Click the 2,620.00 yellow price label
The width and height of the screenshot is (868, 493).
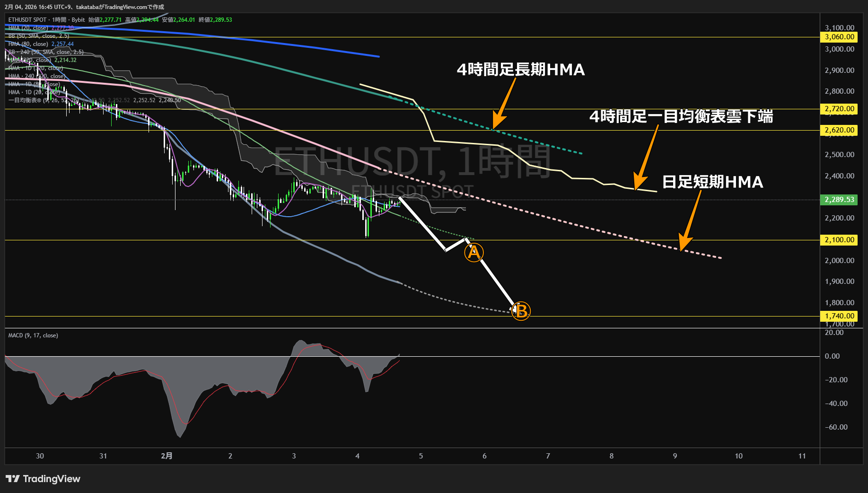(x=839, y=130)
